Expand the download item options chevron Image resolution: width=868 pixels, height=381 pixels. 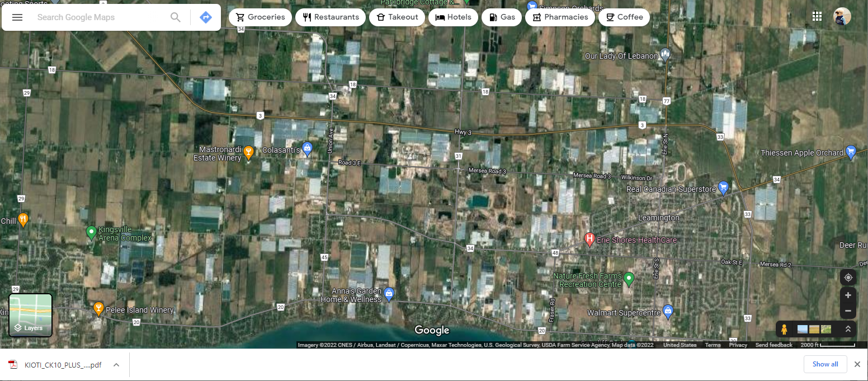tap(116, 365)
